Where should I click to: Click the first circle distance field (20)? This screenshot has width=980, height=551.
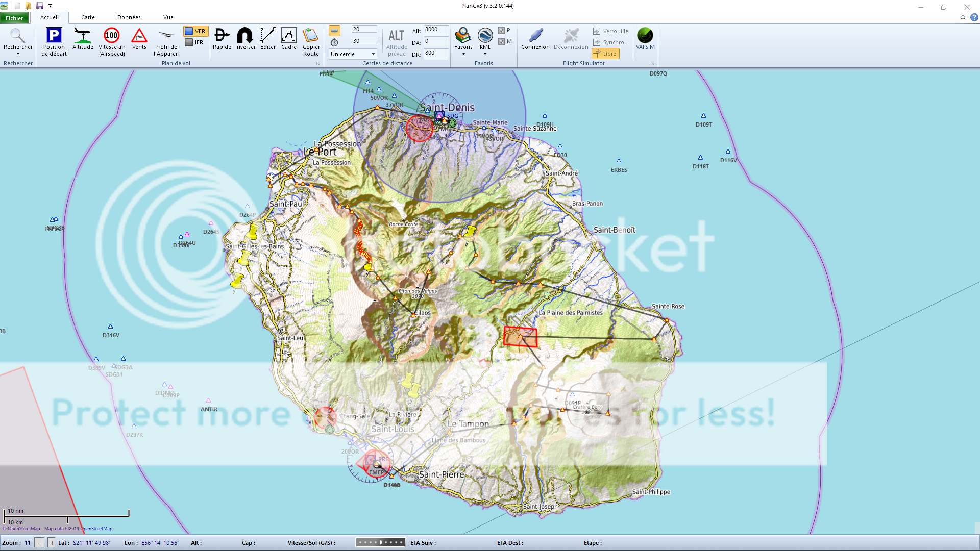pos(364,30)
